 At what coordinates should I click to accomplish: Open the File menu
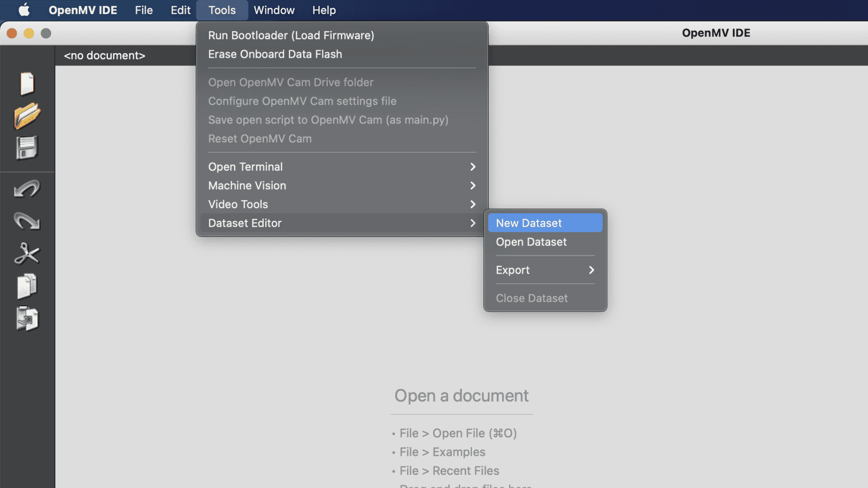pyautogui.click(x=144, y=10)
